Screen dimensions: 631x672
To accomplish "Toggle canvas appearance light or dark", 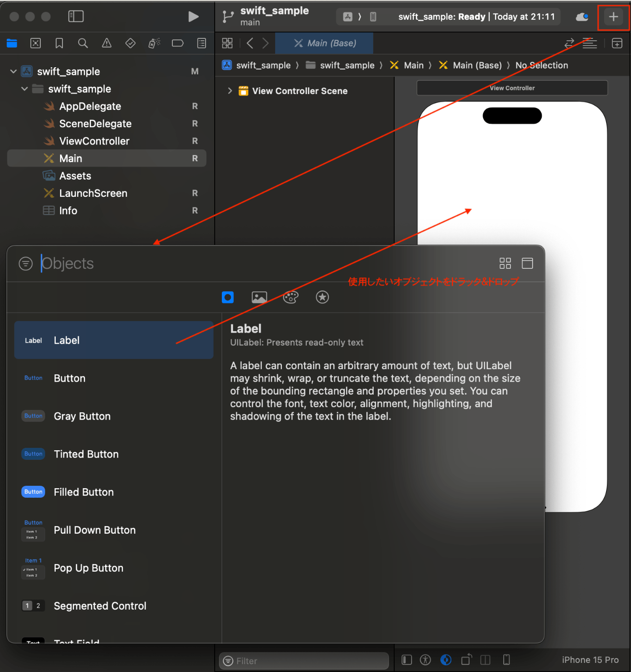I will click(x=446, y=660).
